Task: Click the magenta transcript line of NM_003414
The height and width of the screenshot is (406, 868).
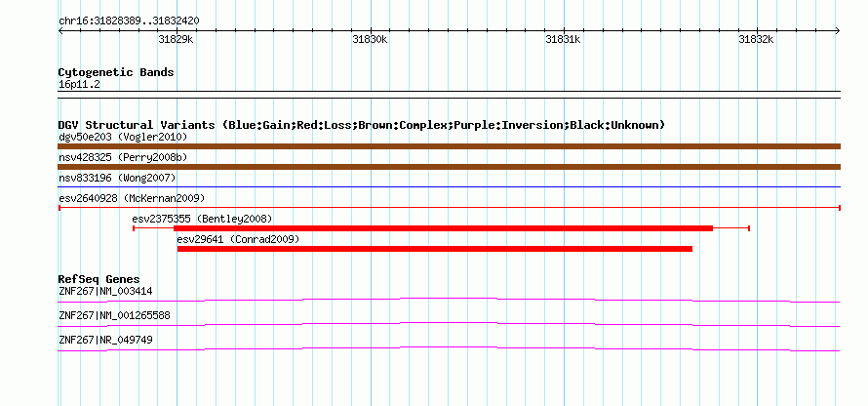Action: coord(449,301)
